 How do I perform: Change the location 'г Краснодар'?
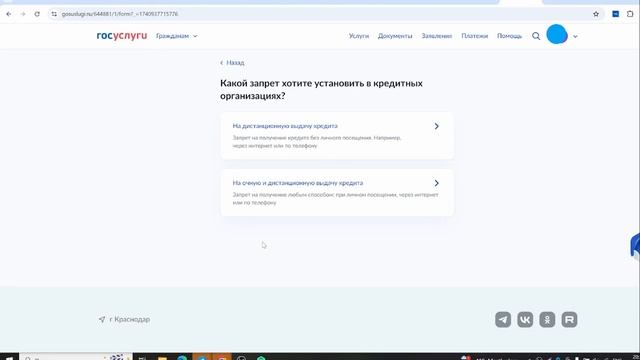coord(129,319)
